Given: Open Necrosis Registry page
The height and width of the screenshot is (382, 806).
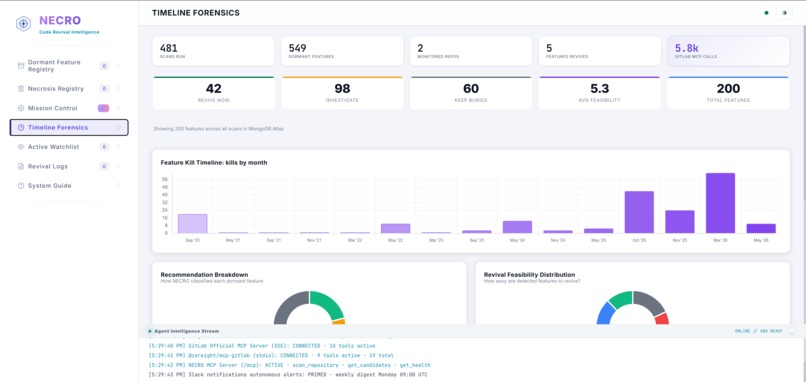Looking at the screenshot, I should 69,89.
